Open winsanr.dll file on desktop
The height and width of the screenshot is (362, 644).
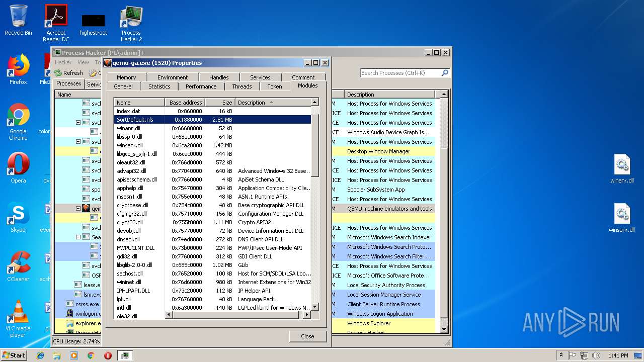(622, 218)
